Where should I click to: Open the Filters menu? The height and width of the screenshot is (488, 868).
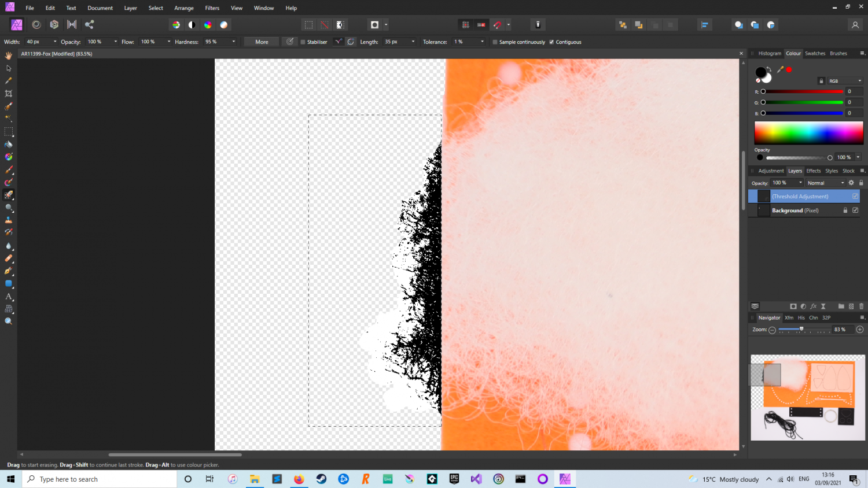[212, 8]
